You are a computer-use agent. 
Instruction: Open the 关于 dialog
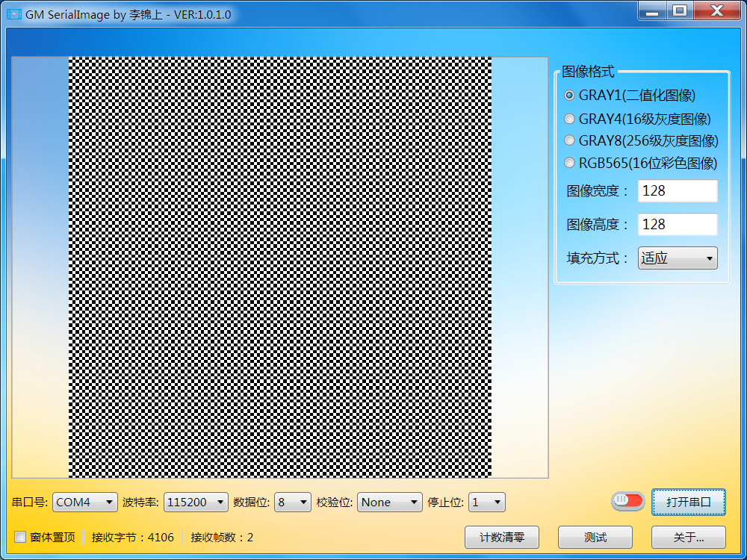[x=688, y=538]
